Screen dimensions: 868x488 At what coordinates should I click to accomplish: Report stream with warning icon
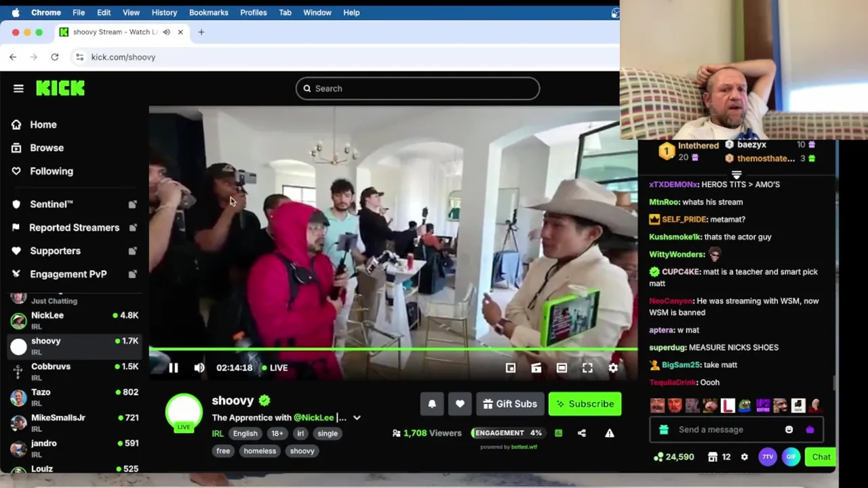pyautogui.click(x=610, y=433)
